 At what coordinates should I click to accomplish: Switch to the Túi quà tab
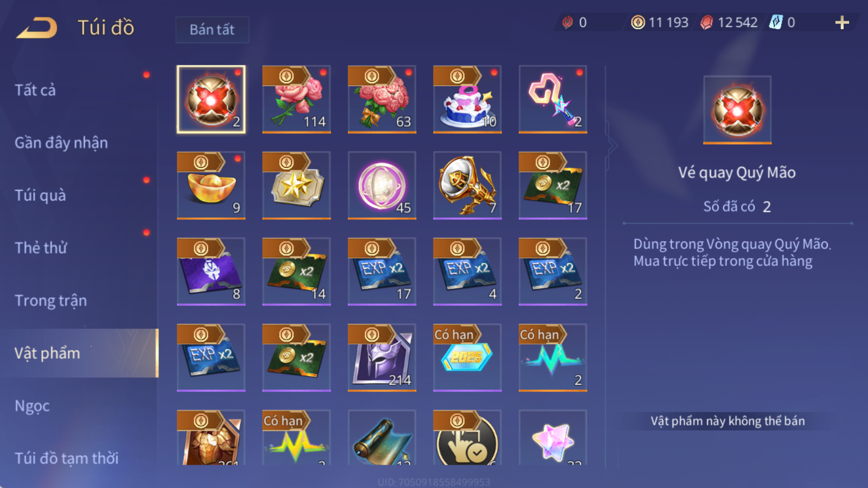40,195
